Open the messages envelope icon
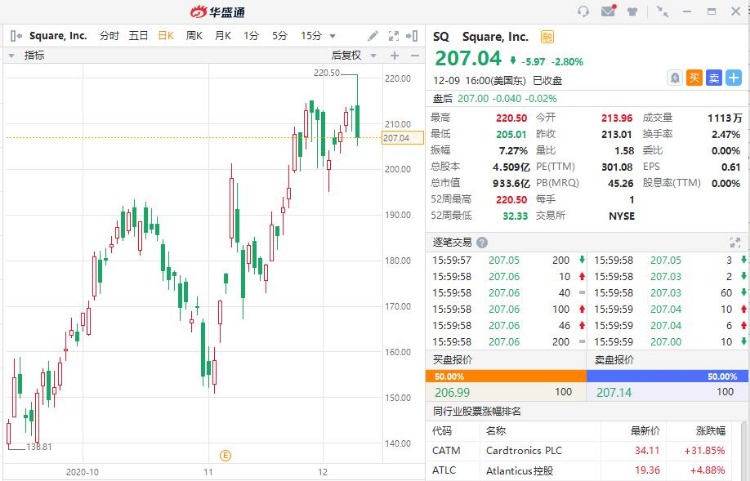 [x=608, y=11]
